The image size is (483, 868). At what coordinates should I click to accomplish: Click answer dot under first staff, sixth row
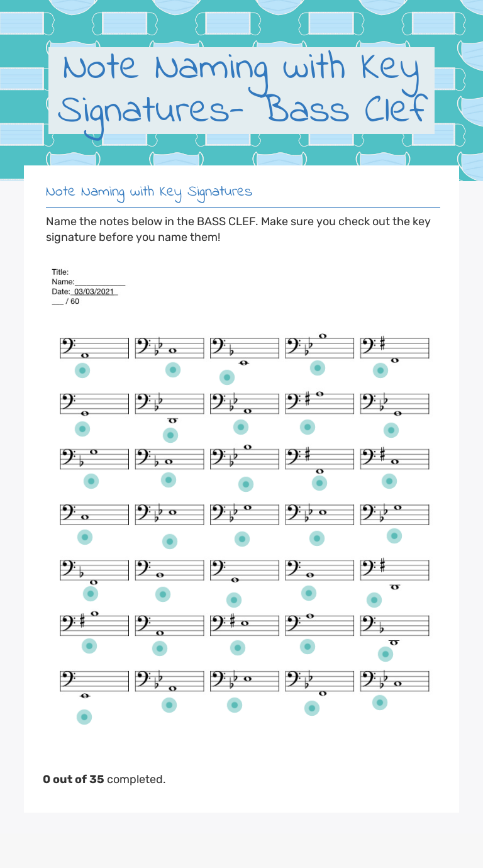(89, 645)
